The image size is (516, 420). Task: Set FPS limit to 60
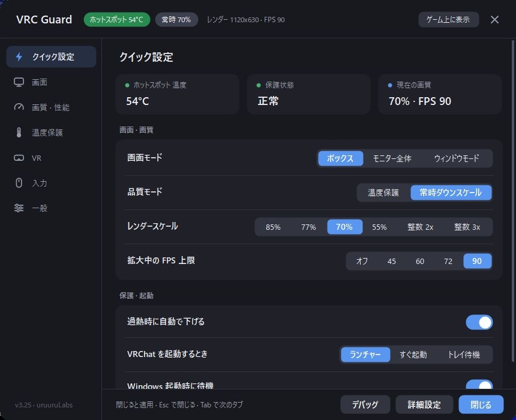pos(420,261)
